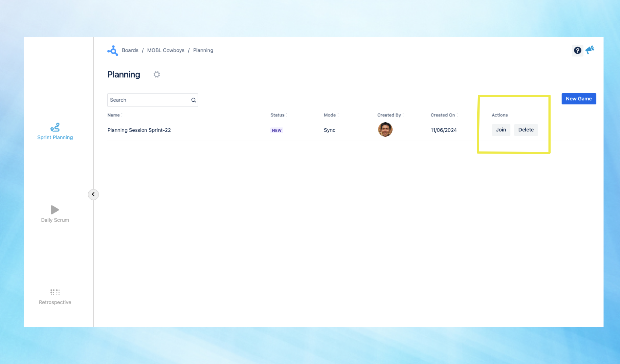Click the app logo icon in breadcrumb
The height and width of the screenshot is (364, 620).
[x=113, y=50]
